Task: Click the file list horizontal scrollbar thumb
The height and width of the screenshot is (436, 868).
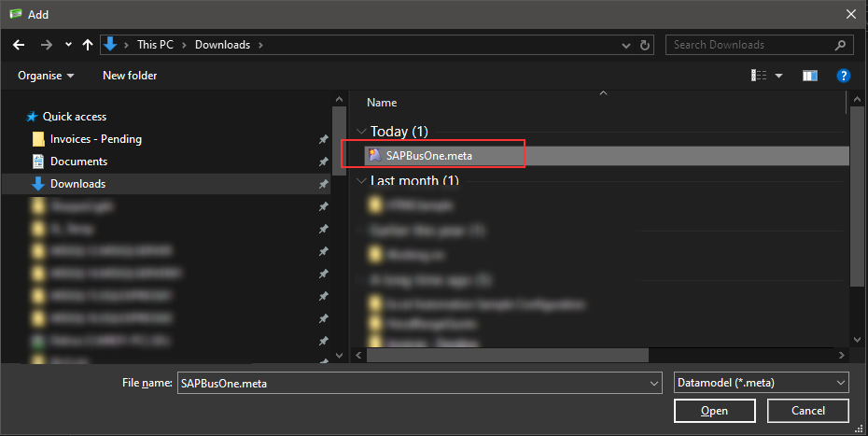Action: 507,355
